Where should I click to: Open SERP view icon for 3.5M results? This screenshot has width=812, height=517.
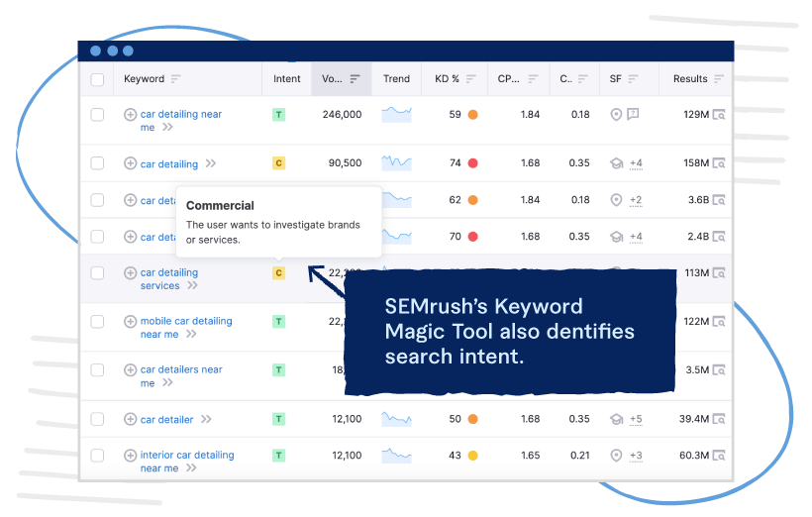pos(719,369)
